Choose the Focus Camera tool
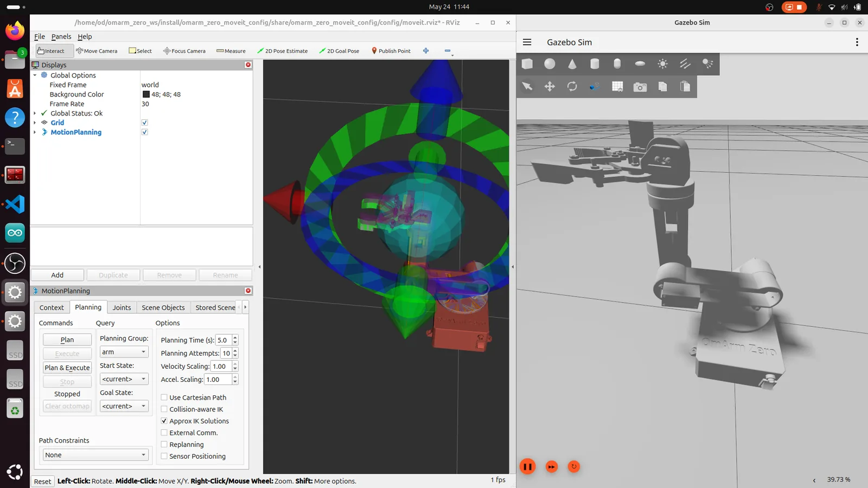 coord(184,51)
